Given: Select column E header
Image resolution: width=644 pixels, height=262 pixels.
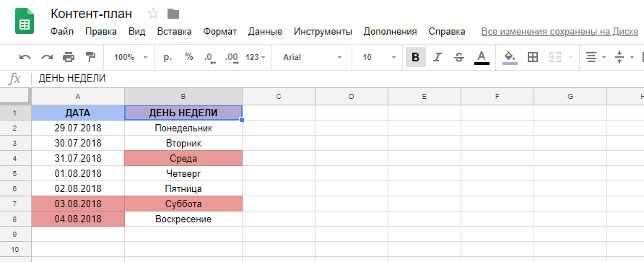Looking at the screenshot, I should (x=425, y=97).
